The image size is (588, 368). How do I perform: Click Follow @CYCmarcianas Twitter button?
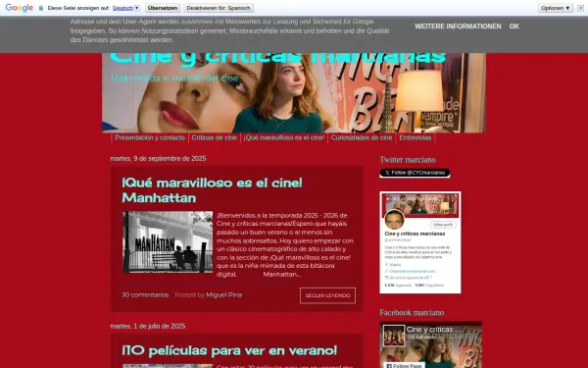click(415, 173)
